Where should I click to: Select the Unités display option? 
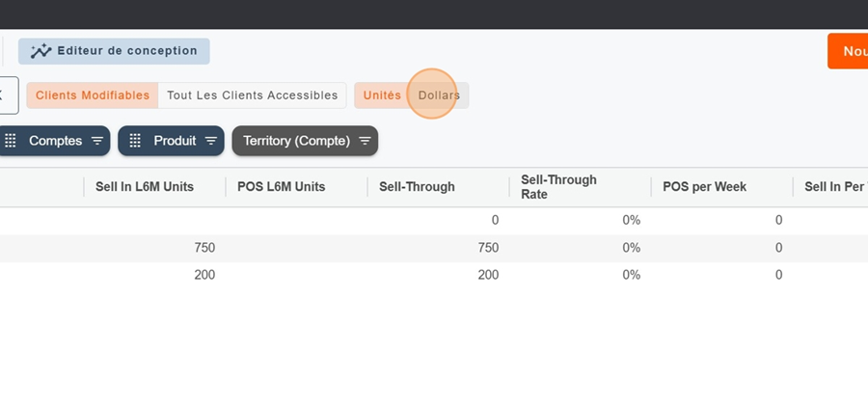[x=382, y=95]
